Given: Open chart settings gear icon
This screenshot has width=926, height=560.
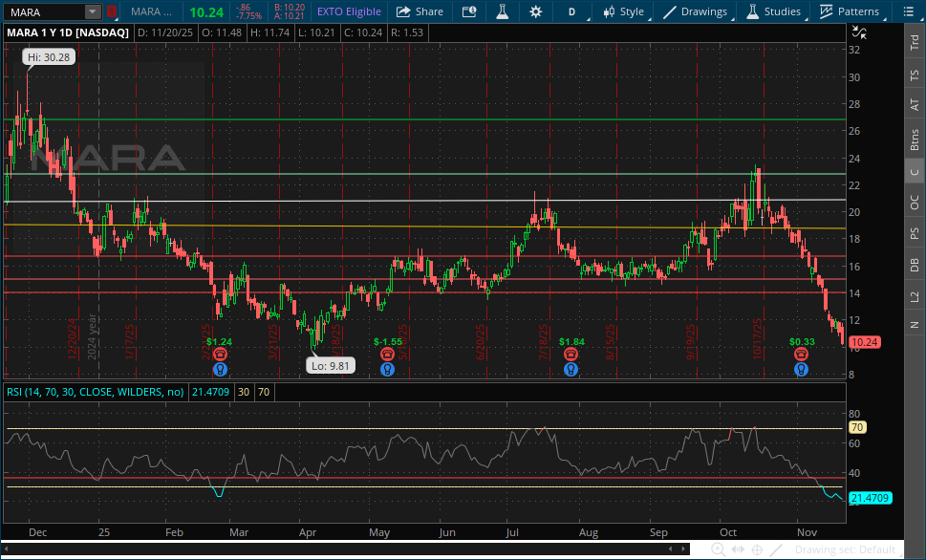Looking at the screenshot, I should click(x=535, y=11).
